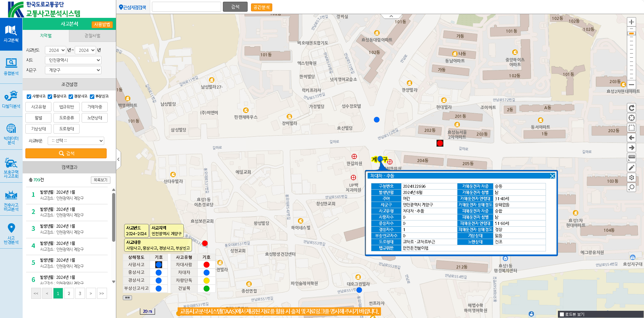This screenshot has height=318, width=644.
Task: Click the pencil draw tool on map
Action: (631, 168)
